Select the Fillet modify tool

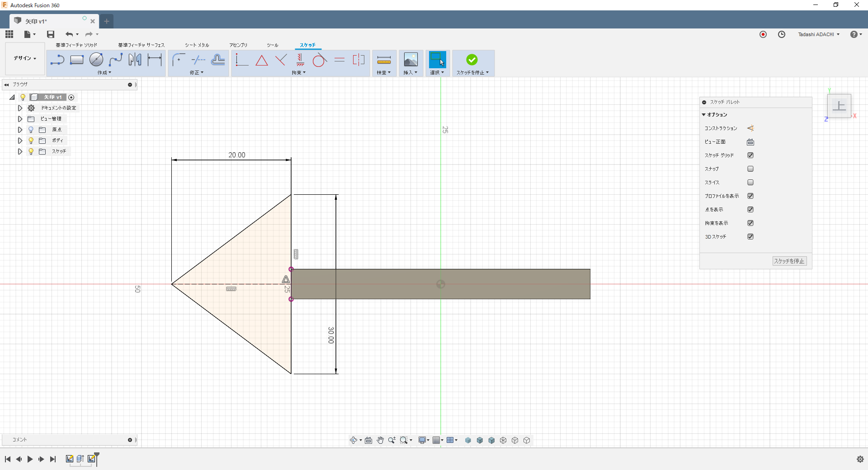179,60
